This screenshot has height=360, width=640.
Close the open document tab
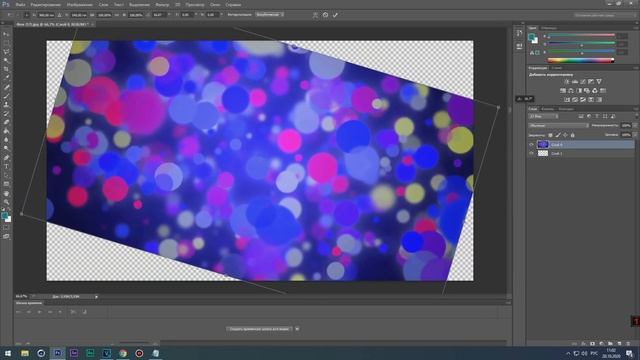[93, 24]
